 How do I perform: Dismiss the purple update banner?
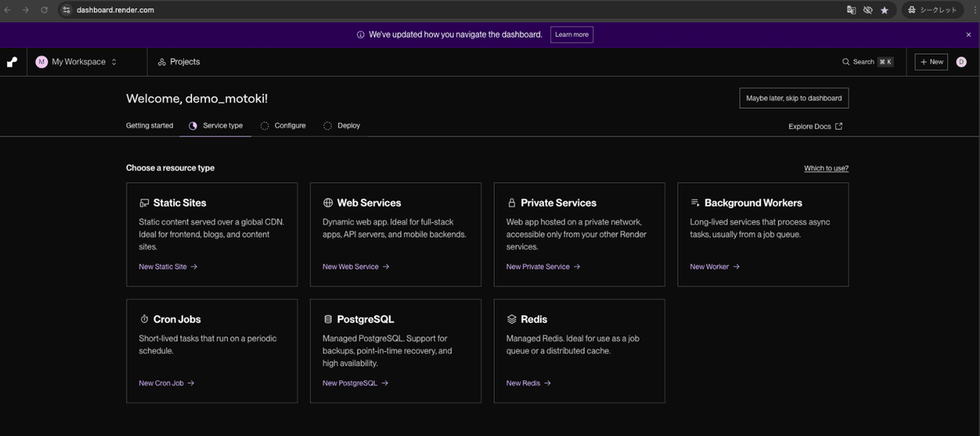coord(969,35)
